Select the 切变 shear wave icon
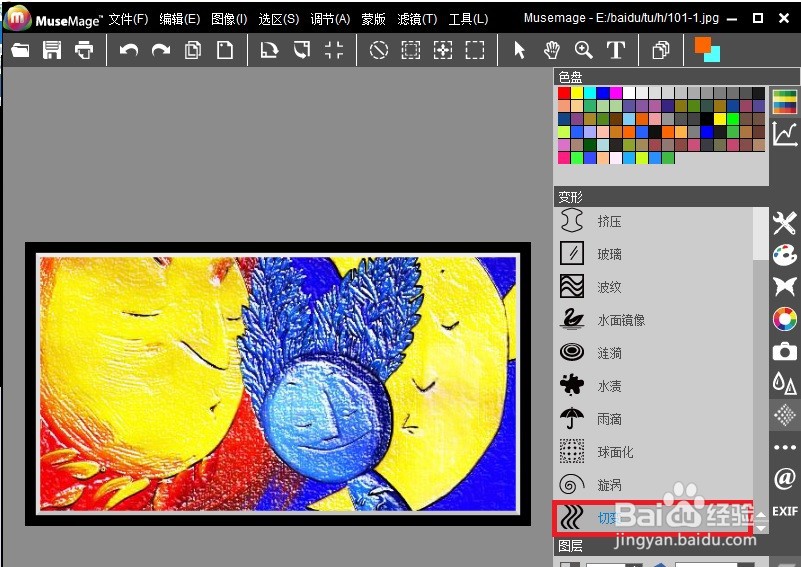This screenshot has height=567, width=801. tap(571, 517)
